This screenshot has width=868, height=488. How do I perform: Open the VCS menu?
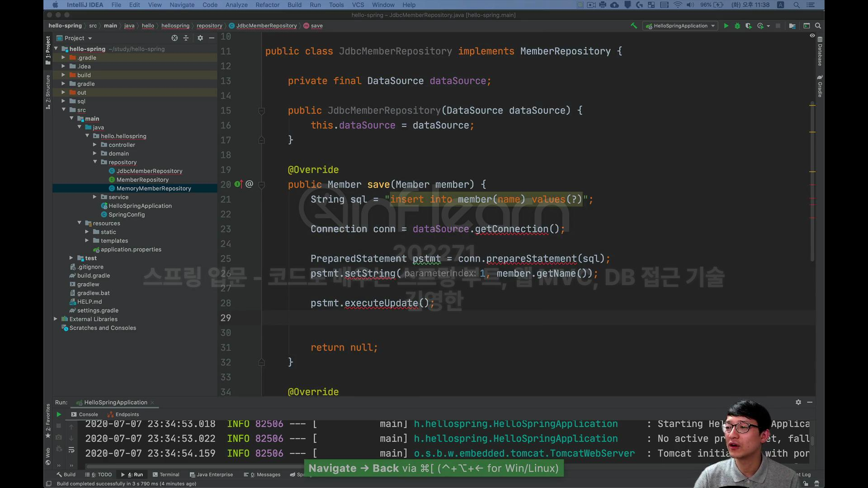tap(358, 5)
